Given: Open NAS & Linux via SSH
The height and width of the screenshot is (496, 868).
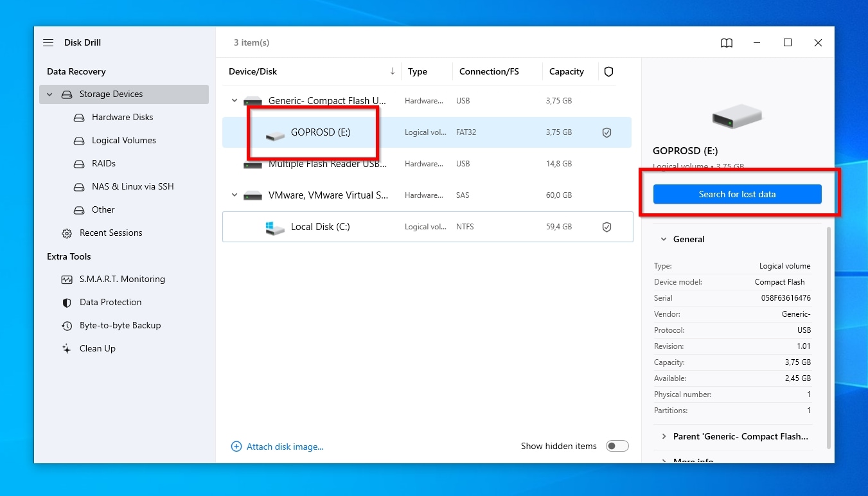Looking at the screenshot, I should [133, 187].
